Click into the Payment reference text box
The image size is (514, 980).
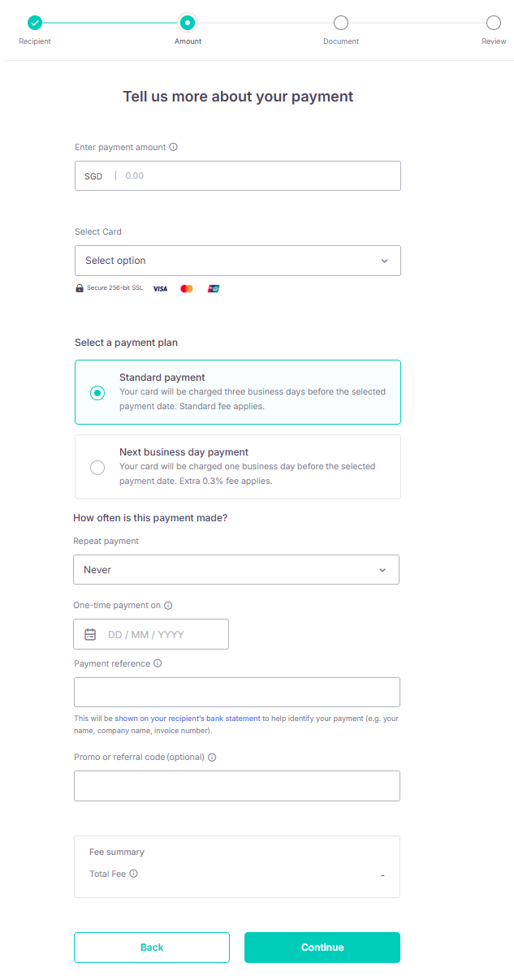pyautogui.click(x=236, y=693)
